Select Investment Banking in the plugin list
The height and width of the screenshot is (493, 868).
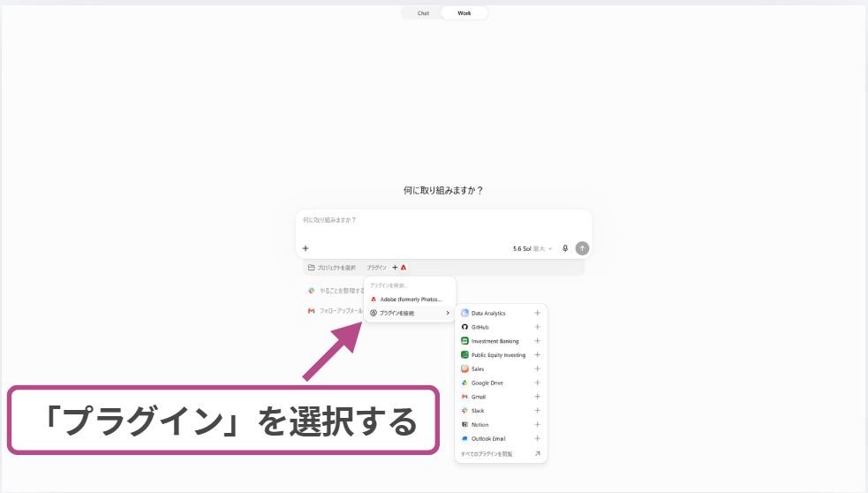point(494,341)
